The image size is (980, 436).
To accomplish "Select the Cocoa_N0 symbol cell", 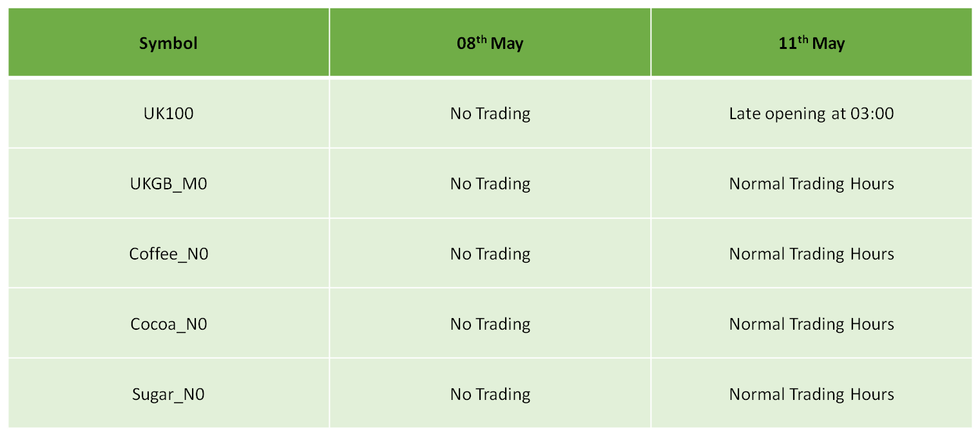I will coord(168,323).
